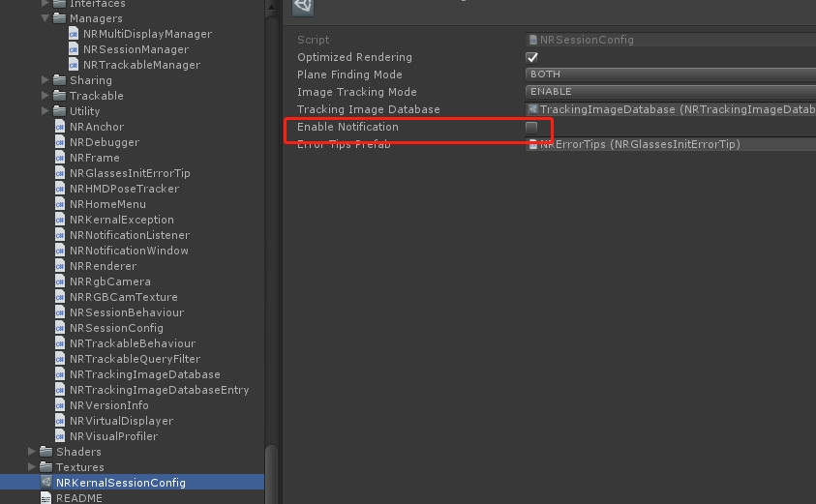
Task: Click the Shaders folder icon
Action: pos(46,452)
